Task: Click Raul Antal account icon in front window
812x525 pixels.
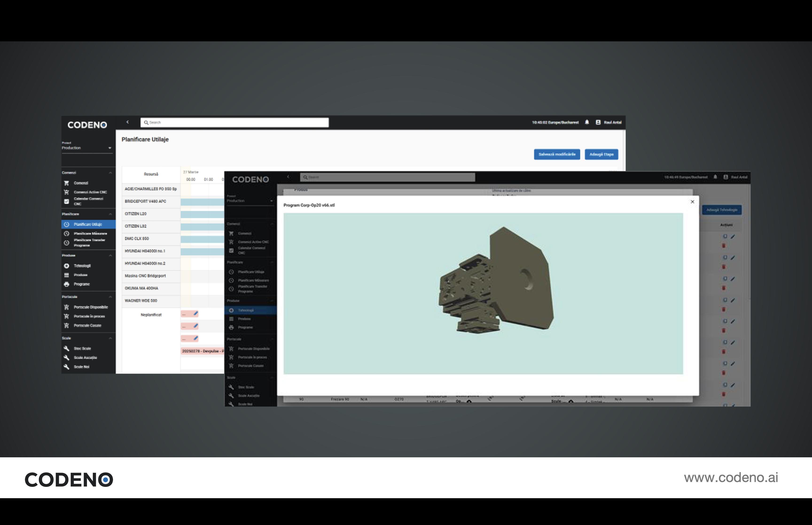Action: [726, 177]
